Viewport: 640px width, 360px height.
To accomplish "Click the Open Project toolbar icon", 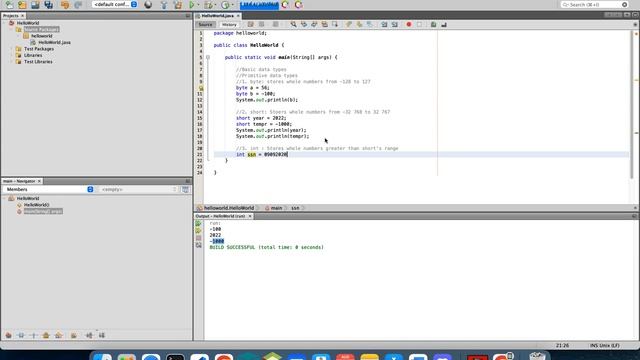I will click(x=35, y=5).
